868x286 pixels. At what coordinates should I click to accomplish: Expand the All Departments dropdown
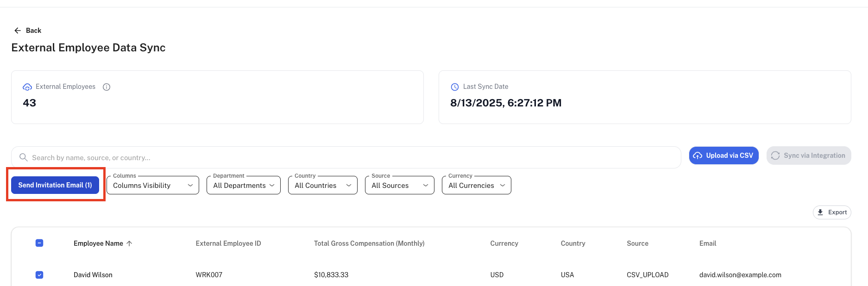(244, 185)
